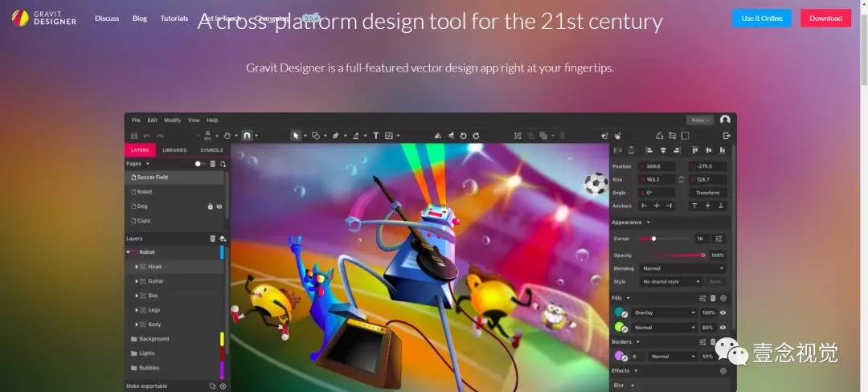868x392 pixels.
Task: Click the Undo arrow icon
Action: tap(147, 136)
